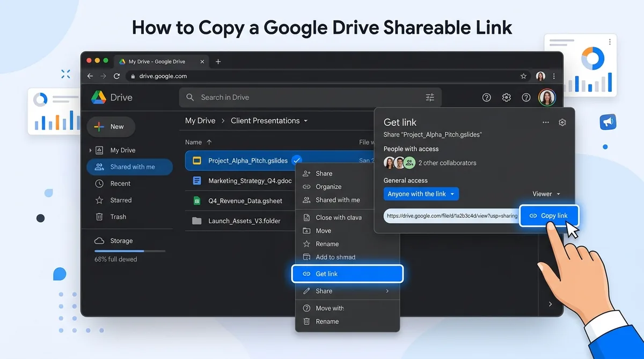Image resolution: width=644 pixels, height=359 pixels.
Task: Open the submenu arrow of the Share entry with pencil icon
Action: (387, 291)
